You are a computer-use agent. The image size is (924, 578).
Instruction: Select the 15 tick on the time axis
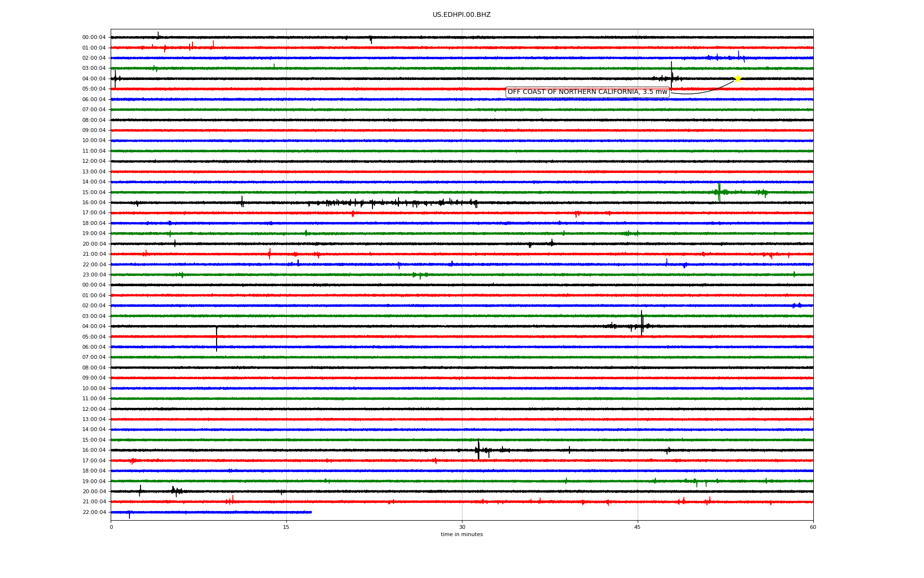coord(286,527)
